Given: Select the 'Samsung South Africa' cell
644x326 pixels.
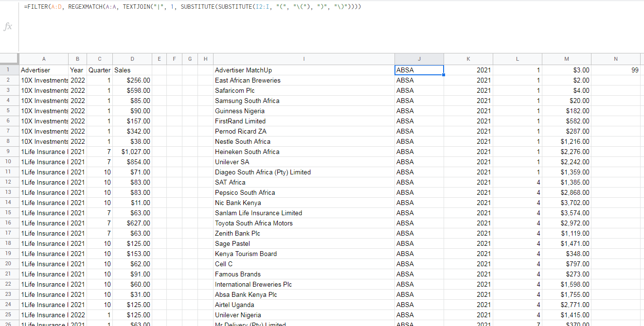Looking at the screenshot, I should point(304,101).
